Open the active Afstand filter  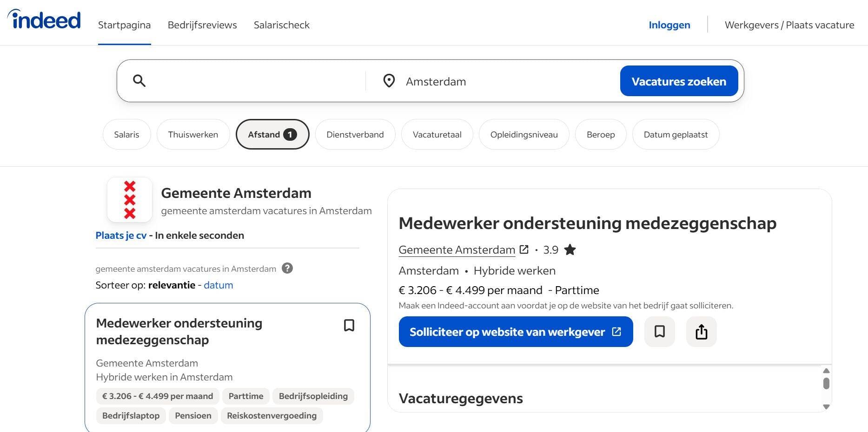tap(272, 134)
